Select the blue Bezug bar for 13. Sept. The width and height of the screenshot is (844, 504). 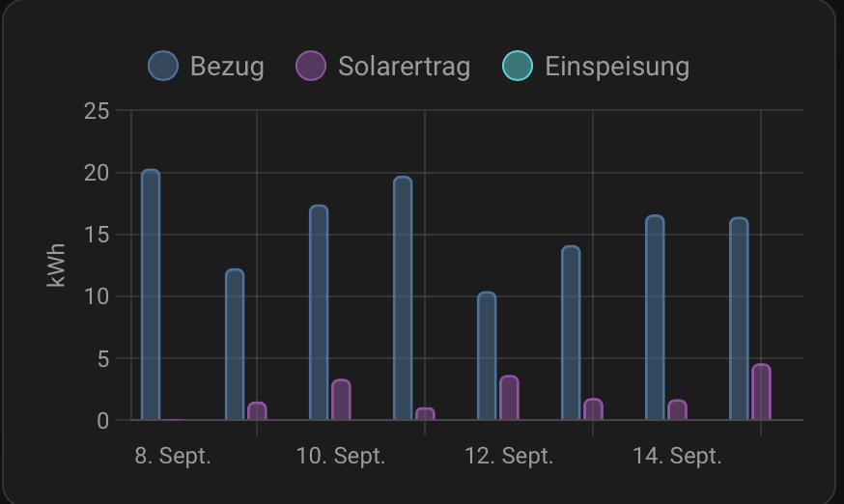pos(571,333)
